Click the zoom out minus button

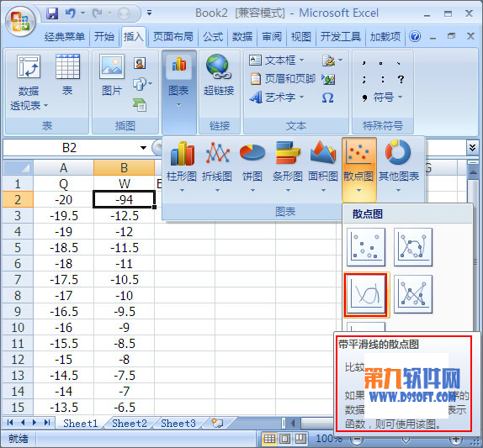[357, 440]
